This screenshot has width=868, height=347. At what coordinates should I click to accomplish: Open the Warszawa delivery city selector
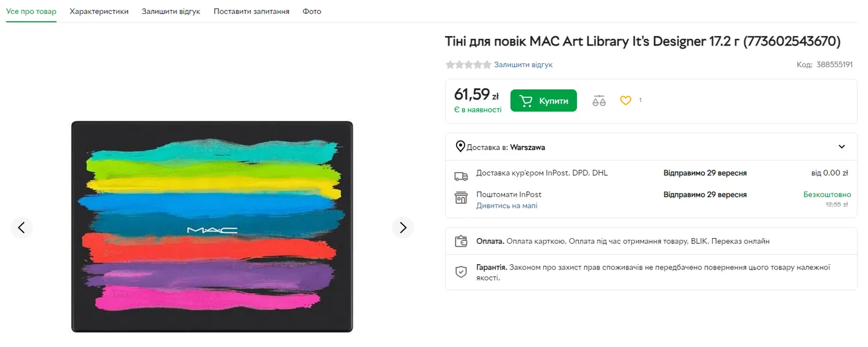tap(527, 147)
